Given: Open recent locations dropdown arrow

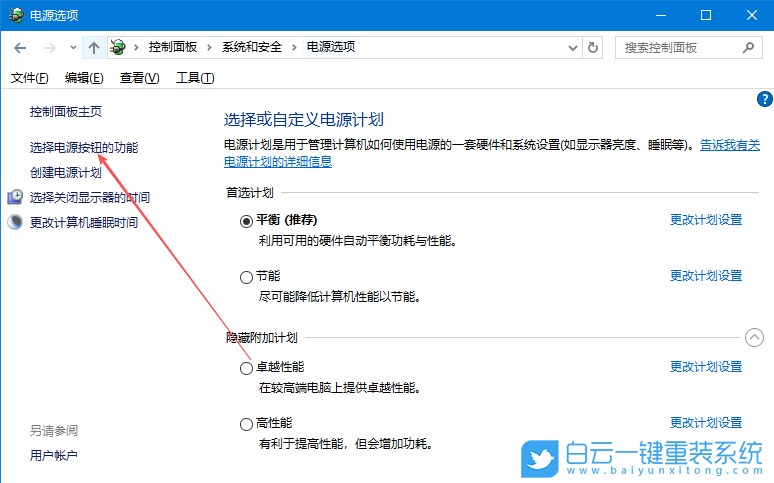Looking at the screenshot, I should pos(73,48).
